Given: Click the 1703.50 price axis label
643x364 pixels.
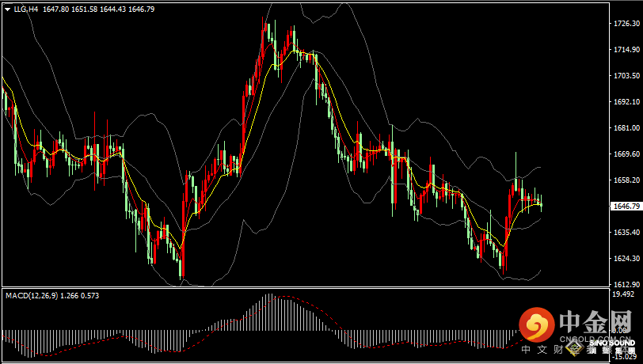Looking at the screenshot, I should click(x=626, y=76).
